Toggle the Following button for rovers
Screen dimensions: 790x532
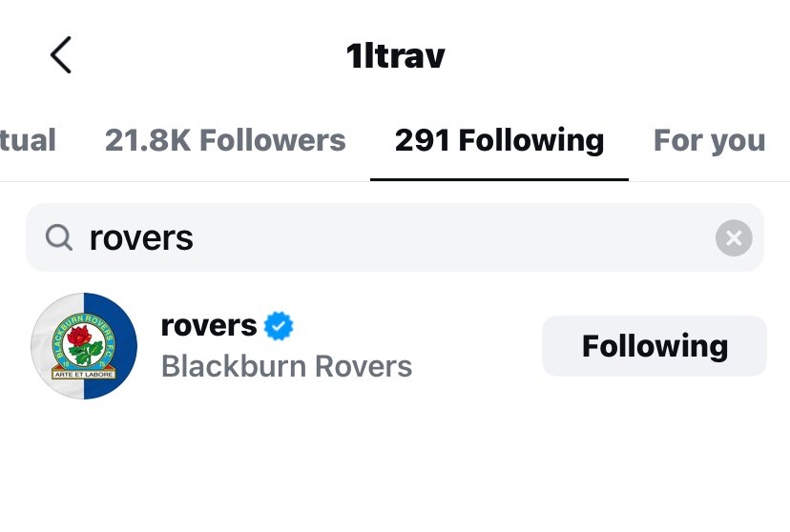(655, 346)
